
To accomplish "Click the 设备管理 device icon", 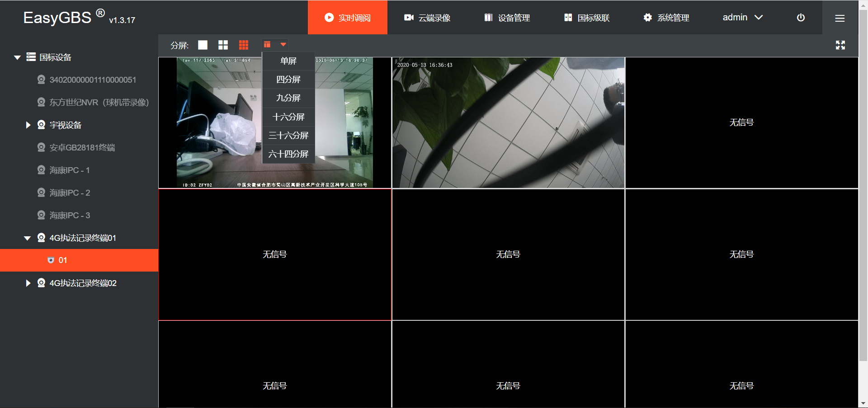I will (x=488, y=18).
